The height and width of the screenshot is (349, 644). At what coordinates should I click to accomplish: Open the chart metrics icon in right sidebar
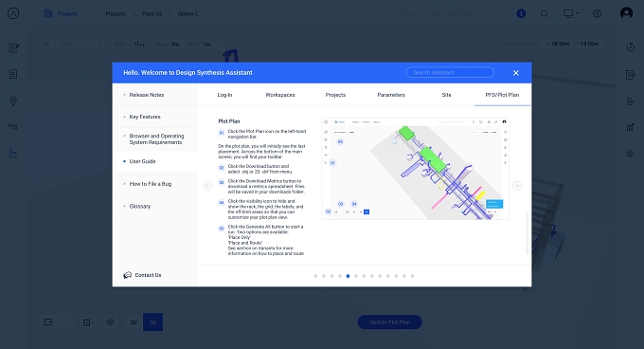point(631,127)
